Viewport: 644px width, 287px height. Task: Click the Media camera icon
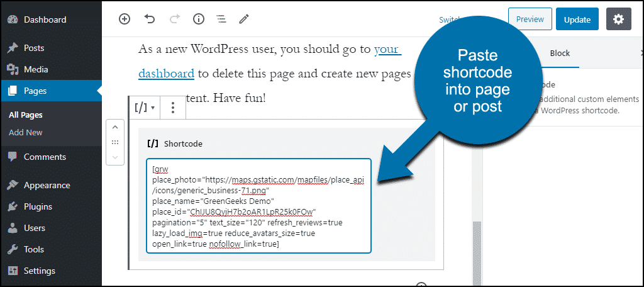click(13, 69)
